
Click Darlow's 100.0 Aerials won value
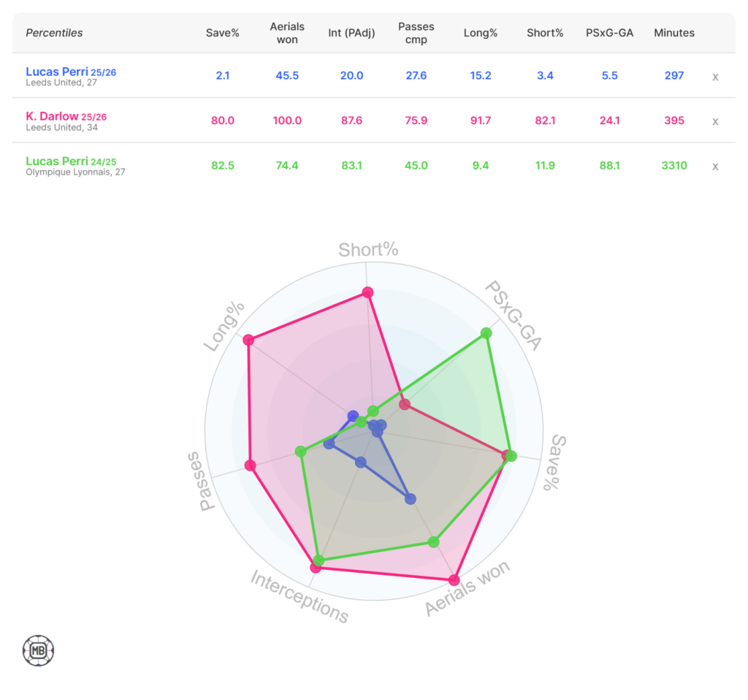tap(287, 121)
